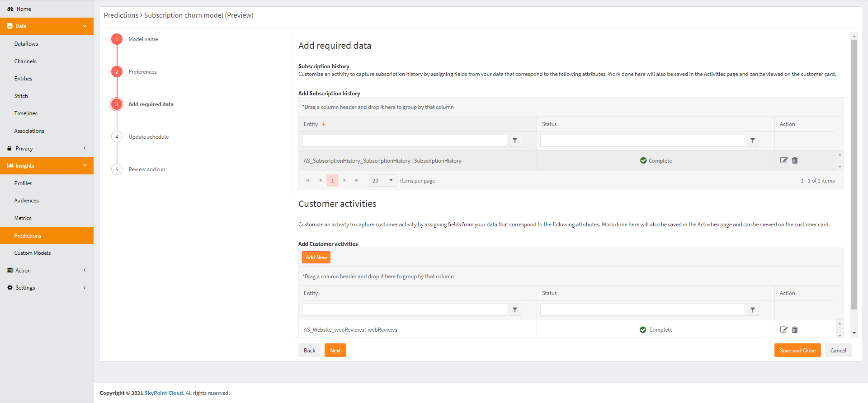Image resolution: width=868 pixels, height=403 pixels.
Task: Go to first page of subscription grid
Action: [308, 181]
